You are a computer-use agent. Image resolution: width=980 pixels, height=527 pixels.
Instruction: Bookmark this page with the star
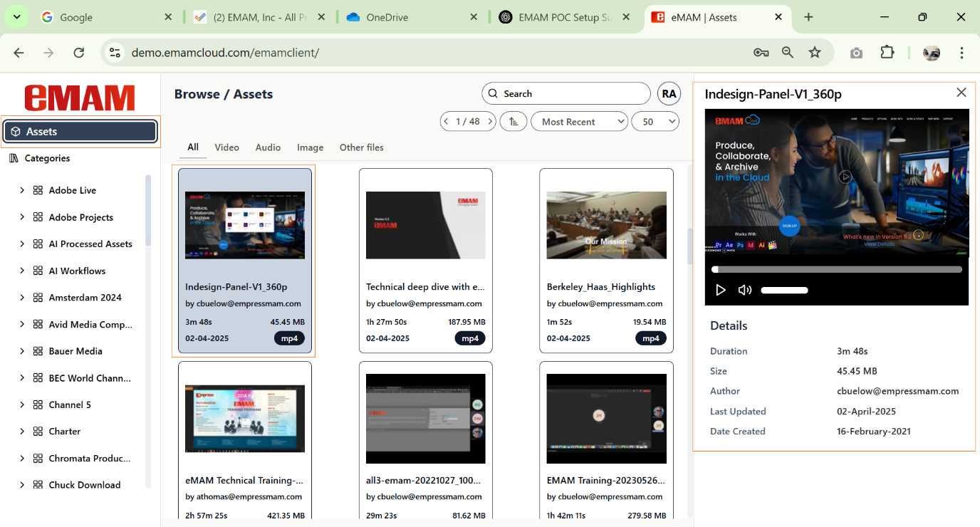point(815,53)
